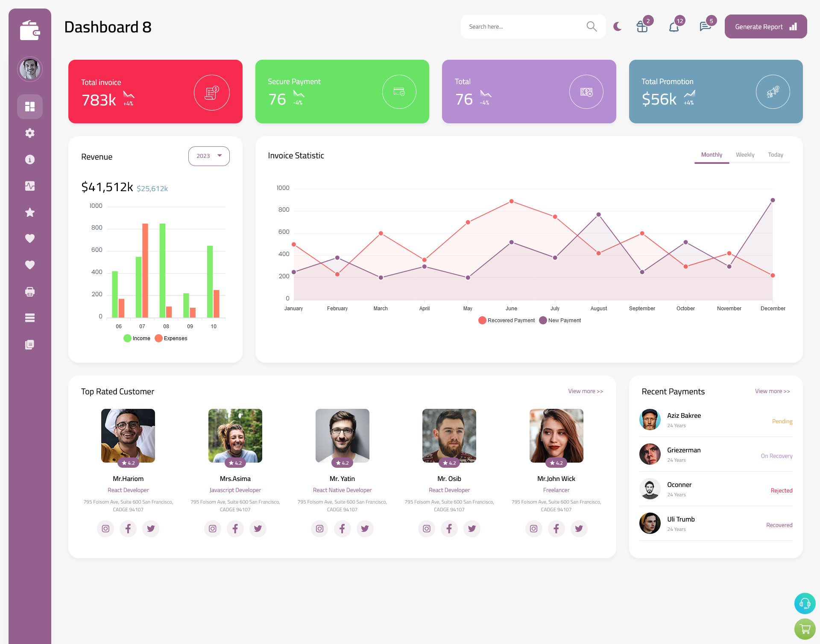Click the analytics chart icon in sidebar
This screenshot has height=644, width=820.
[x=29, y=186]
